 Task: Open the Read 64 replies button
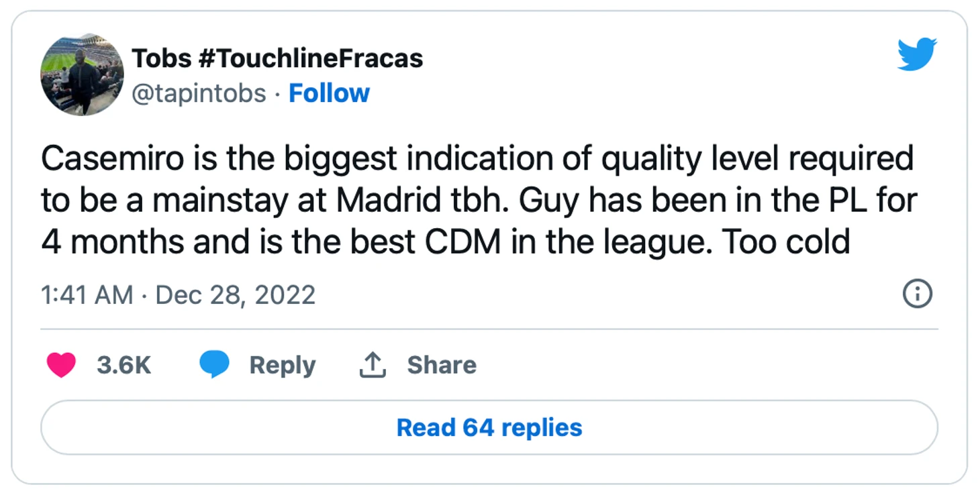pyautogui.click(x=489, y=427)
